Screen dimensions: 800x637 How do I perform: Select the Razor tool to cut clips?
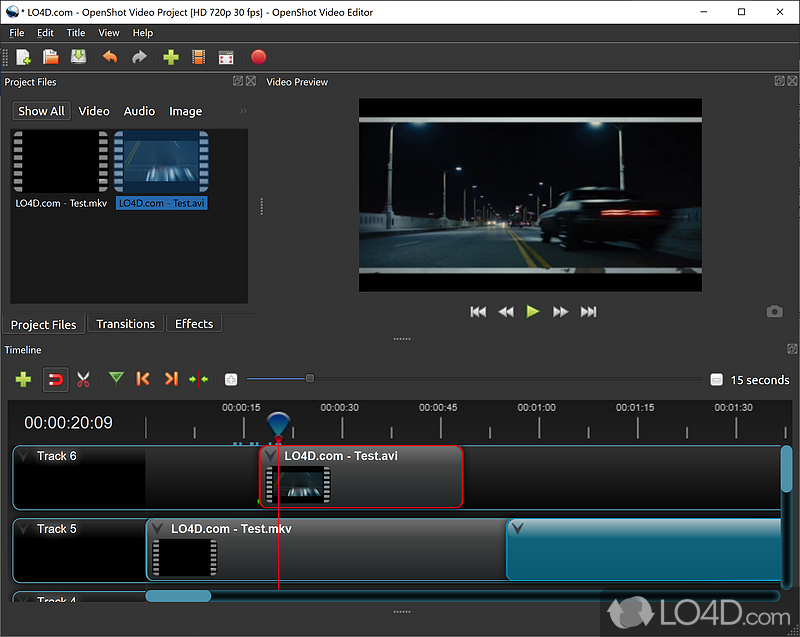83,379
